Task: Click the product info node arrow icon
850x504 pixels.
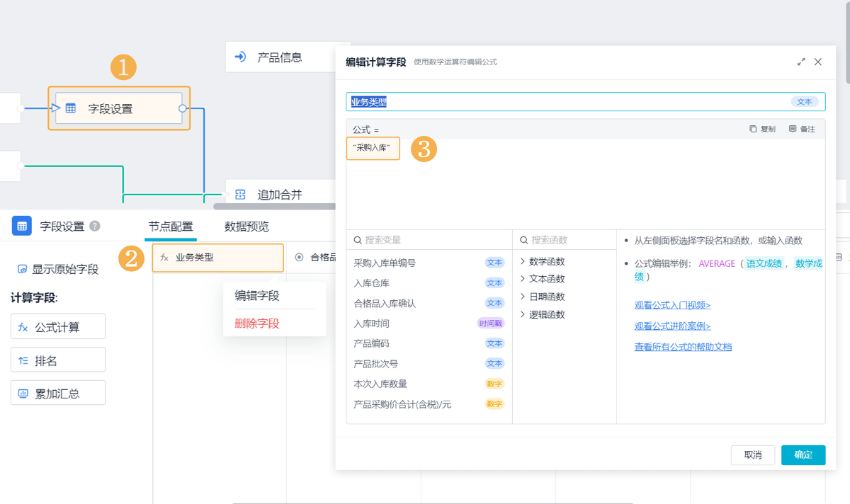Action: coord(240,57)
